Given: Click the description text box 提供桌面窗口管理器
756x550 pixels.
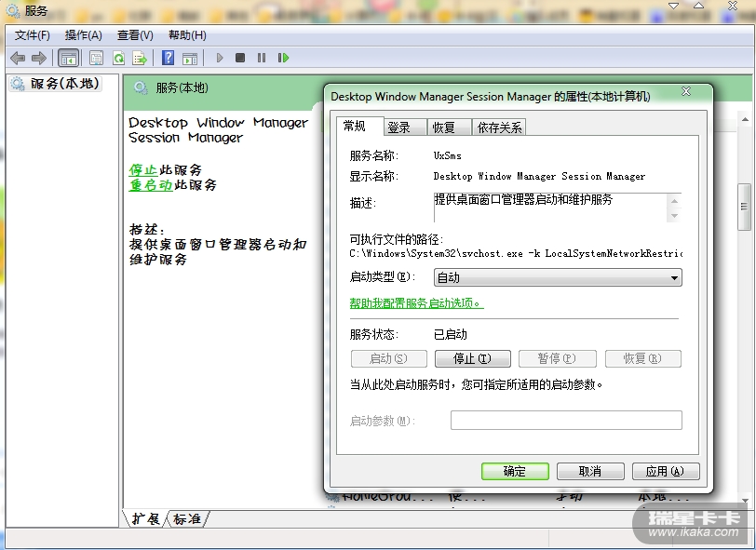Looking at the screenshot, I should pos(549,208).
